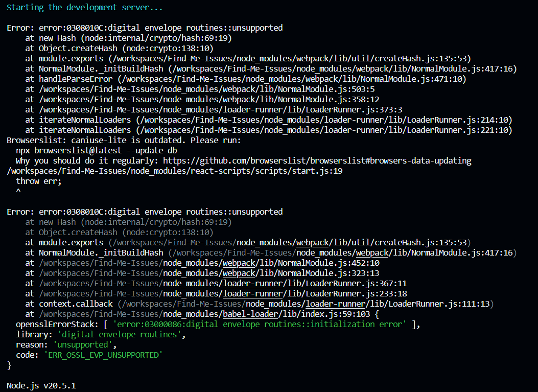Select the "NormalModule.js:358:12" text
Viewport: 538px width, 392px height.
point(329,100)
